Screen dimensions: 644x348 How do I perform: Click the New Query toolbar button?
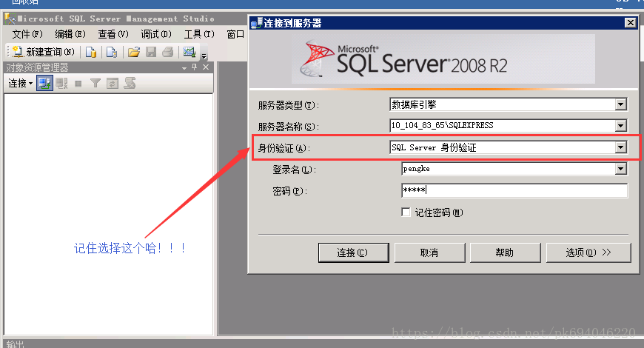[x=43, y=52]
